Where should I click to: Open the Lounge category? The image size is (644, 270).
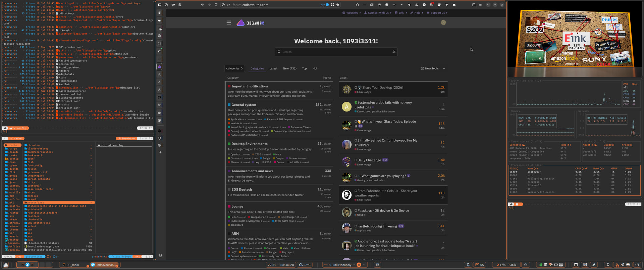(x=237, y=207)
